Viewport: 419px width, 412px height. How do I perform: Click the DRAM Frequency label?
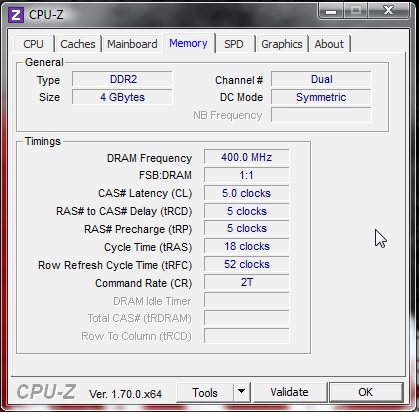click(149, 158)
